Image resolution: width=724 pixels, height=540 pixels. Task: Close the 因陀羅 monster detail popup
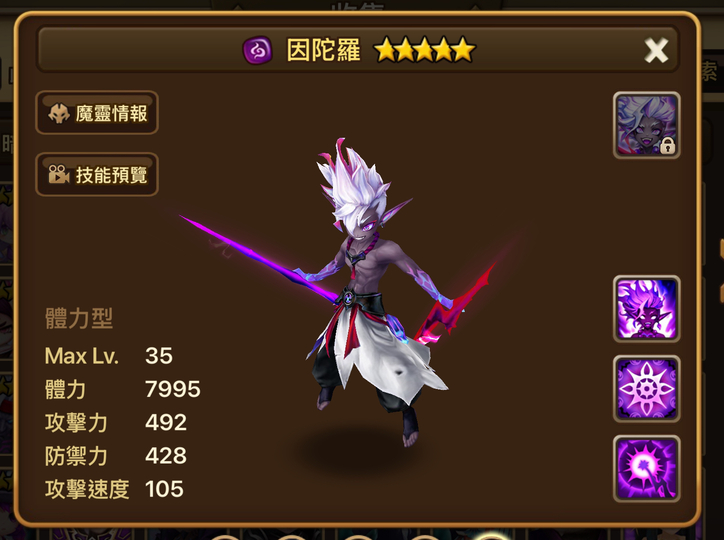[x=656, y=50]
